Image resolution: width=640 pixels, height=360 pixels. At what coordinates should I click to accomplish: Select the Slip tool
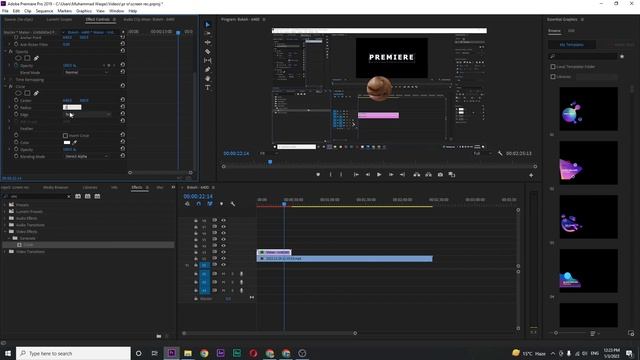pos(208,60)
